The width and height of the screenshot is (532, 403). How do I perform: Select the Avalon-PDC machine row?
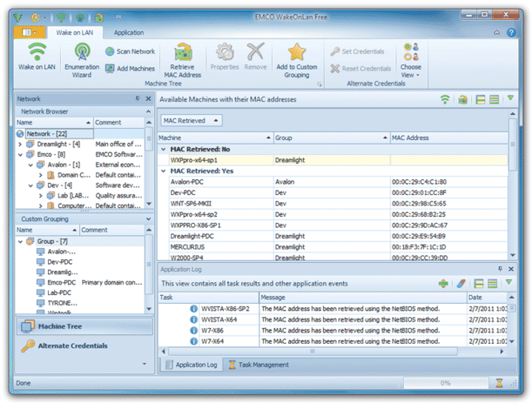pos(338,182)
